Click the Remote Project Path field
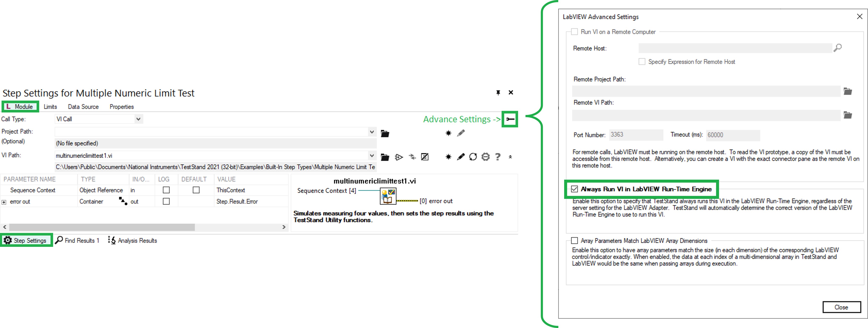This screenshot has height=328, width=868. [x=706, y=91]
